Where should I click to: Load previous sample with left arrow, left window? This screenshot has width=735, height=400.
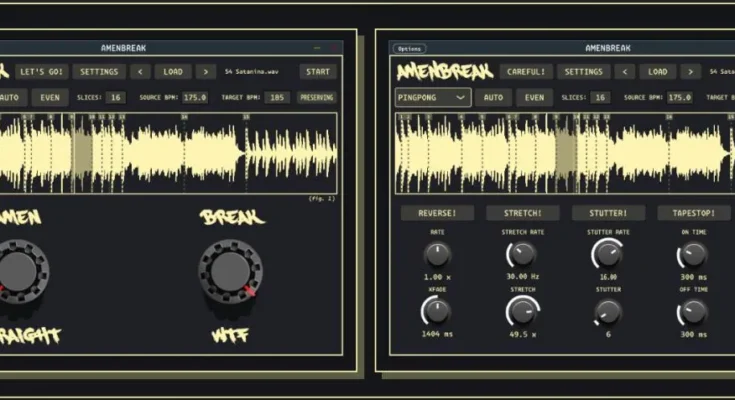pyautogui.click(x=141, y=72)
